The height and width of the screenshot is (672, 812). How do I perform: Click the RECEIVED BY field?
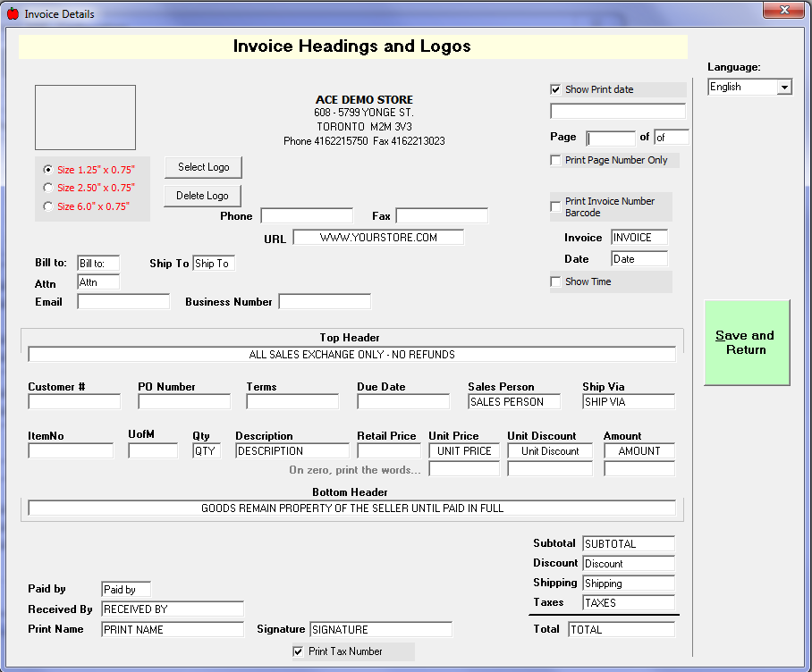click(173, 609)
